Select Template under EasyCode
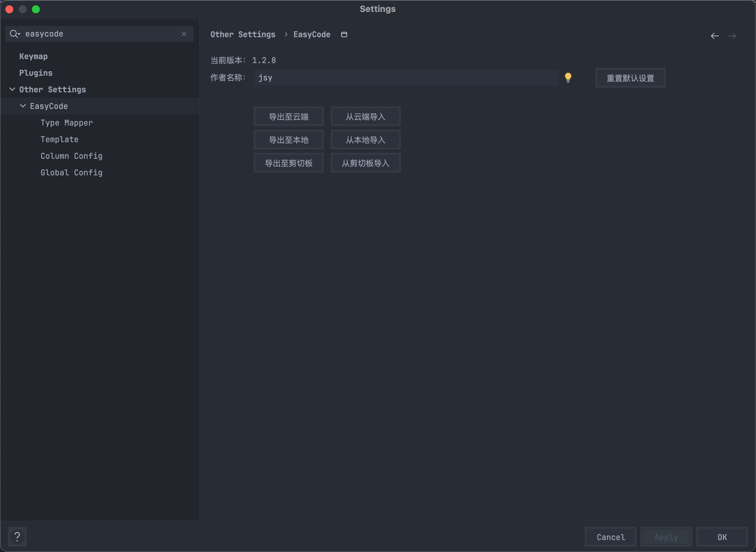Viewport: 756px width, 552px height. 59,139
